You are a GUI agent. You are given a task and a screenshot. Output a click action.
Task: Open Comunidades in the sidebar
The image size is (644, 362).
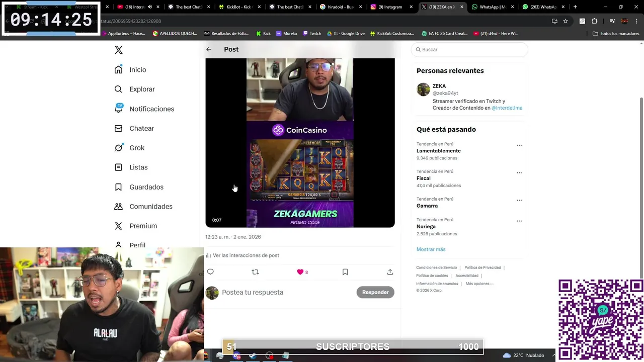(143, 207)
